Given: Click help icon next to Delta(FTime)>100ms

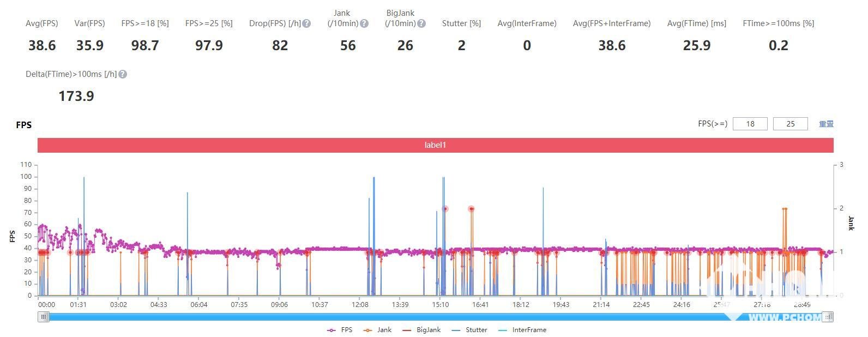Looking at the screenshot, I should (123, 74).
